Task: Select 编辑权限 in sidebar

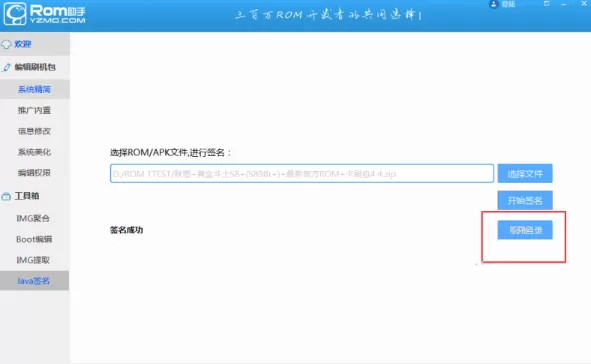Action: click(x=35, y=173)
